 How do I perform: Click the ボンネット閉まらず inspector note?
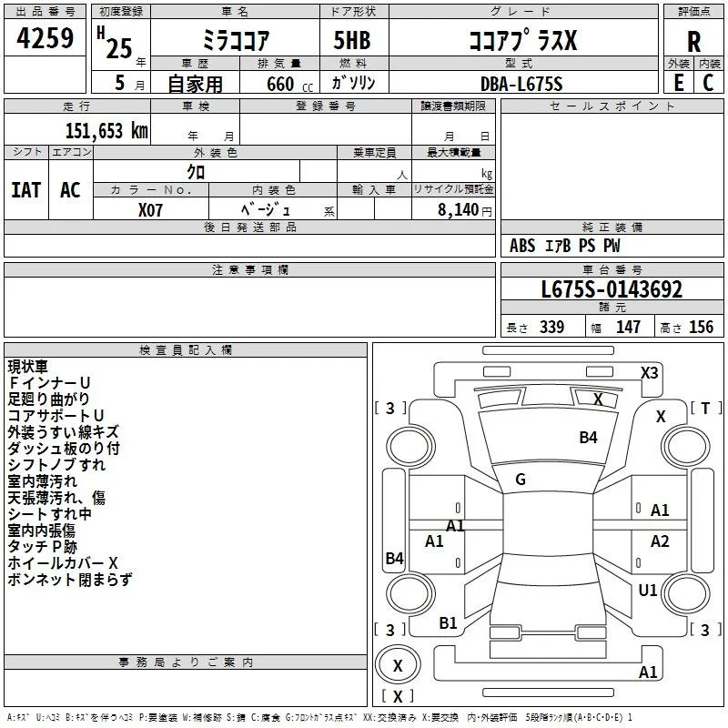pos(70,580)
